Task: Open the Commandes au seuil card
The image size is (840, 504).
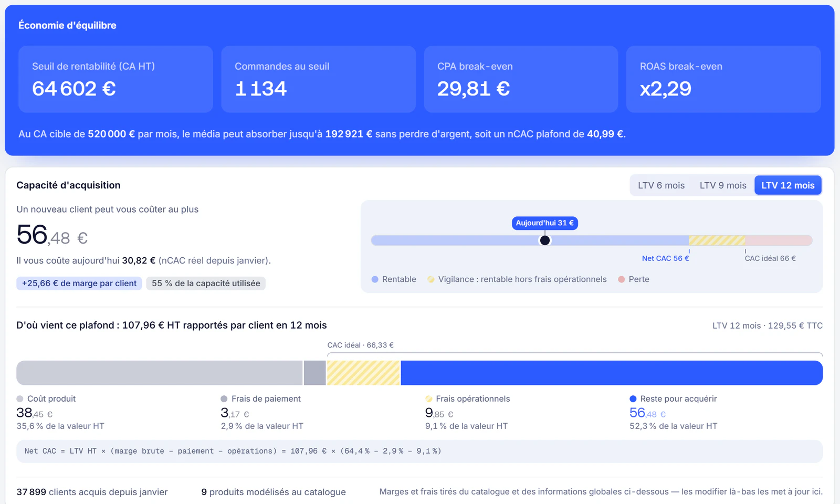Action: pos(318,79)
